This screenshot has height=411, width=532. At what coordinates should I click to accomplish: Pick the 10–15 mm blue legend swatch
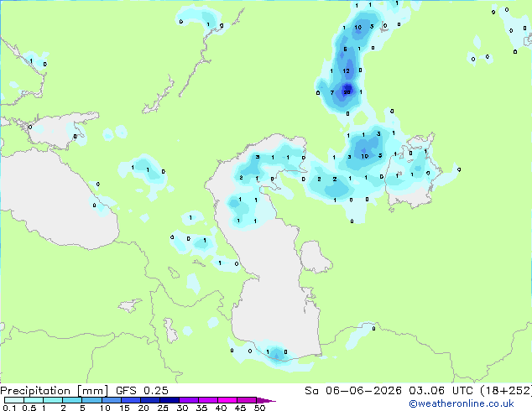coord(112,400)
